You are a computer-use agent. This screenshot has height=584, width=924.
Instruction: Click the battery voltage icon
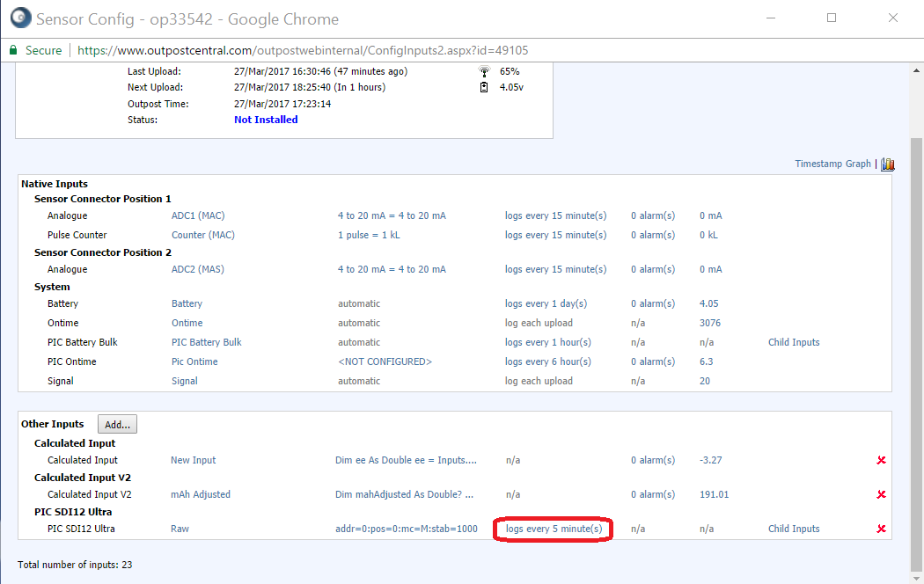pos(483,87)
